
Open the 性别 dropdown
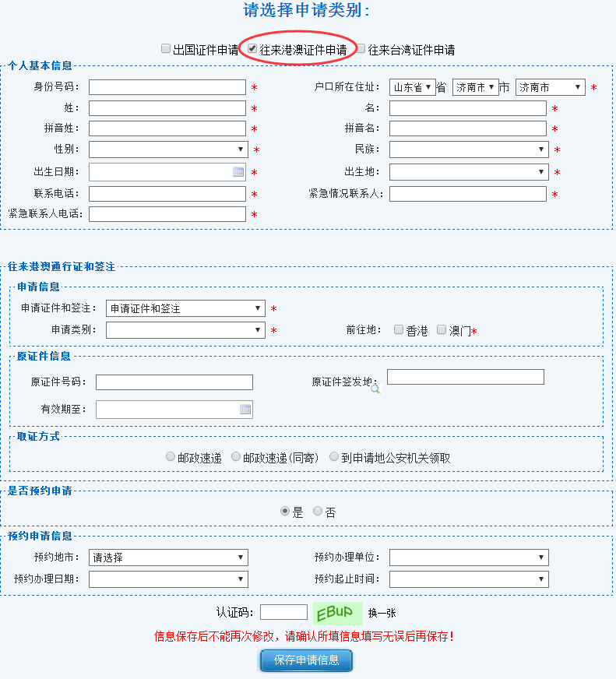click(x=168, y=150)
